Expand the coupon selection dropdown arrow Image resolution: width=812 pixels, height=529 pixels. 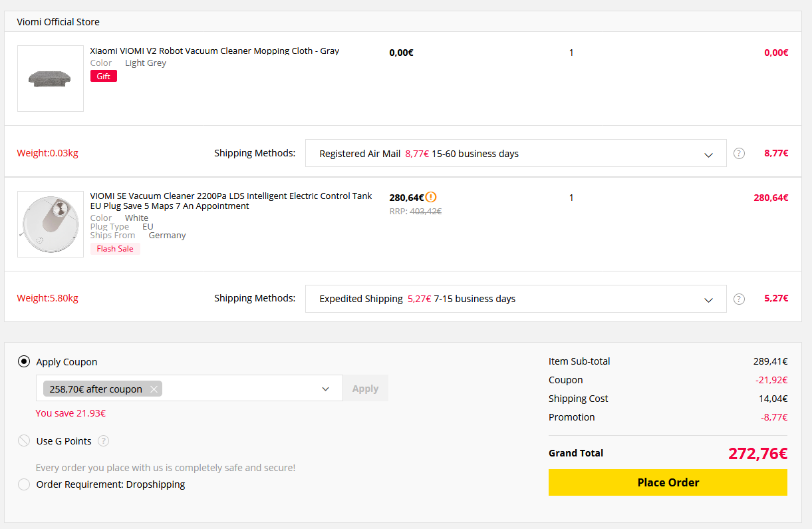click(325, 389)
